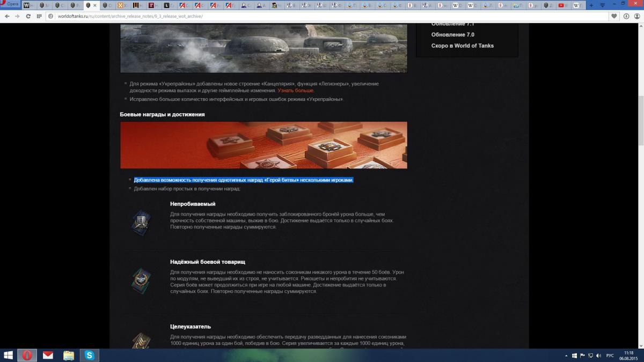Viewport: 644px width, 362px height.
Task: Click the browser Back arrow
Action: click(8, 16)
